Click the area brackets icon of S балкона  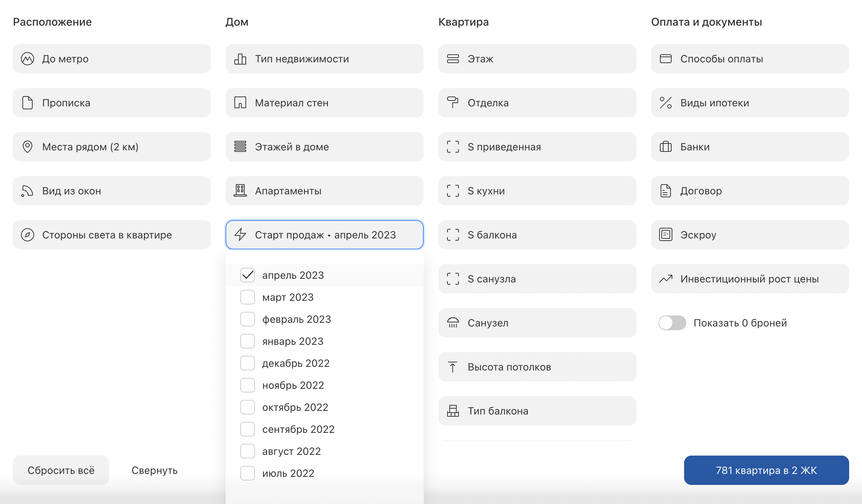tap(453, 235)
